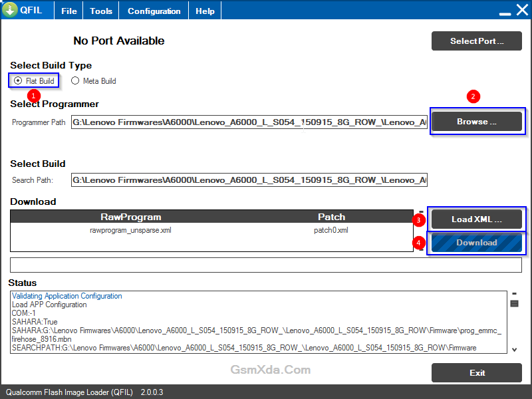Click the minus icon above Download list

[x=421, y=211]
